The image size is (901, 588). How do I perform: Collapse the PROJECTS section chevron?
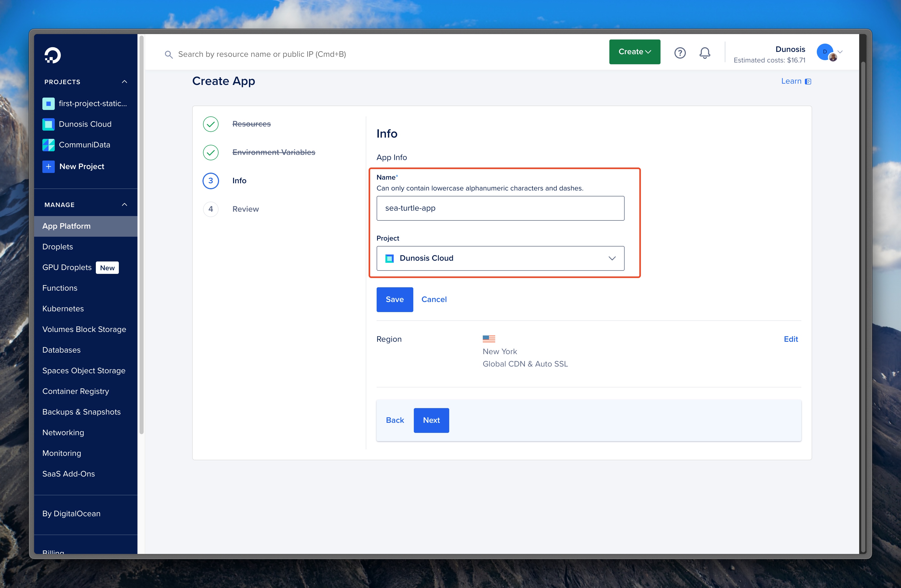[x=125, y=82]
